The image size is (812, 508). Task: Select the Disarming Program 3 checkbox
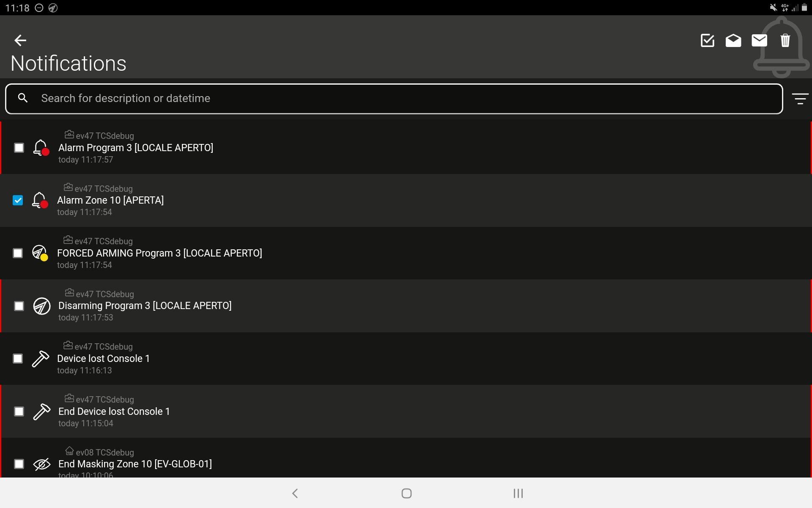click(19, 306)
